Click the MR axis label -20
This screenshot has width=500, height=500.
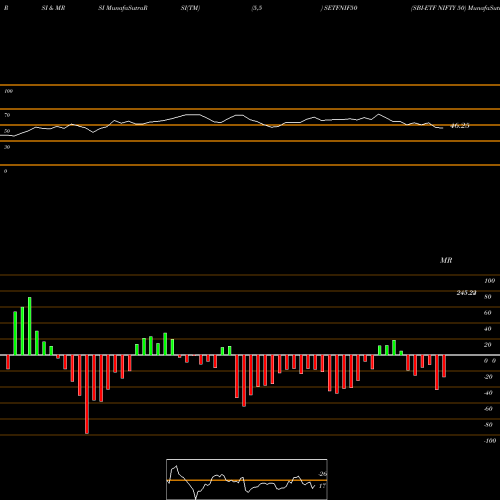488,377
